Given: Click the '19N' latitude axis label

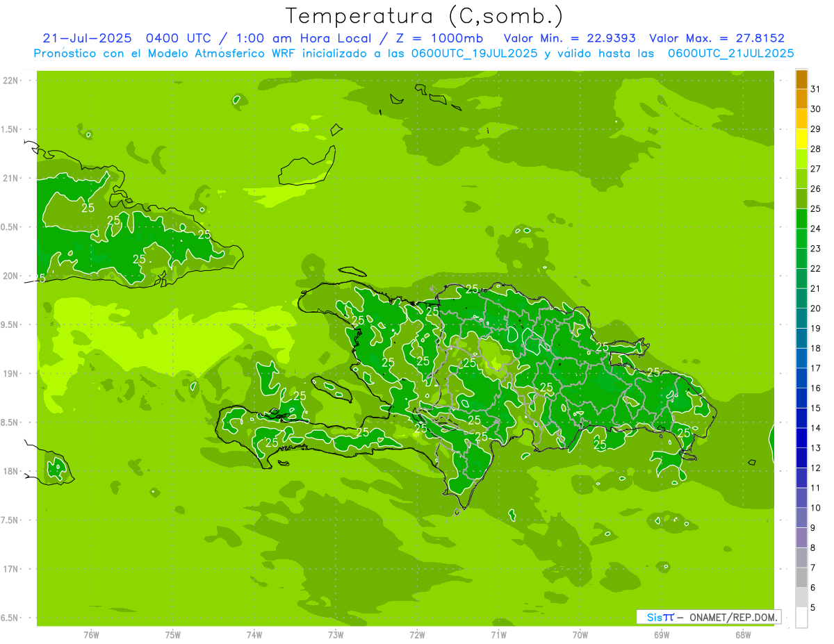Looking at the screenshot, I should tap(10, 374).
